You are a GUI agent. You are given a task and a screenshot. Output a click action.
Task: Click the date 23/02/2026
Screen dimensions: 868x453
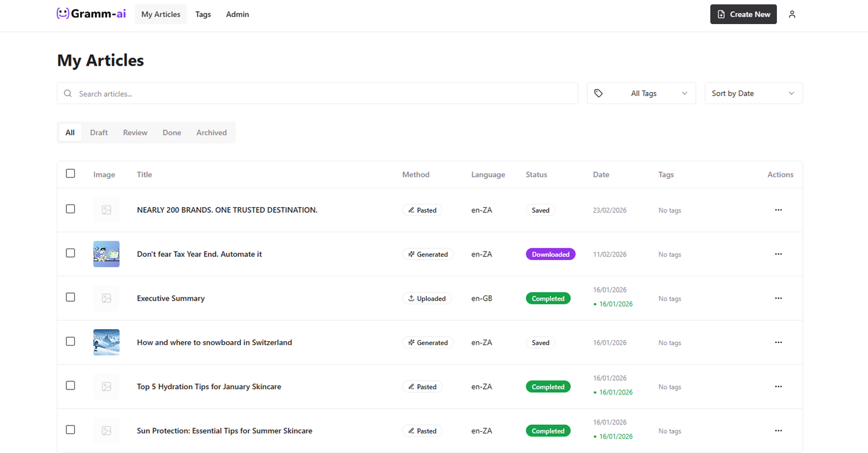click(x=610, y=210)
